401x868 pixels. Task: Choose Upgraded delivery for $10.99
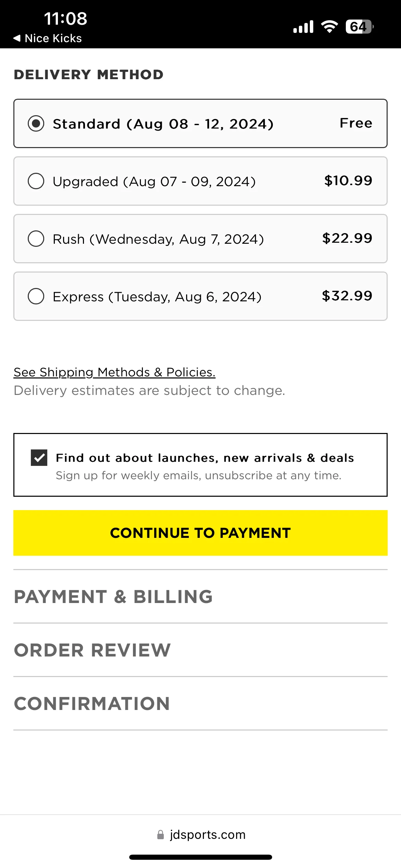tap(200, 181)
